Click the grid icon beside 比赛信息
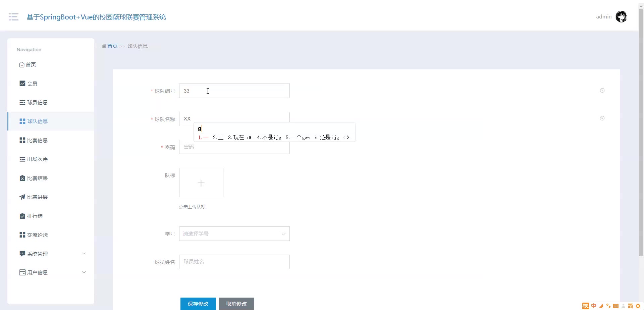This screenshot has height=310, width=644. point(22,140)
